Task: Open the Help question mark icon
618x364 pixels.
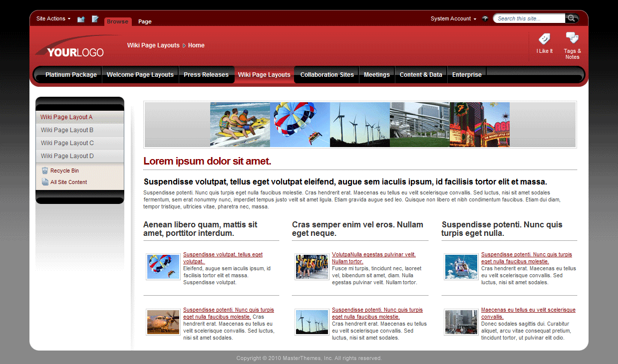Action: tap(485, 18)
